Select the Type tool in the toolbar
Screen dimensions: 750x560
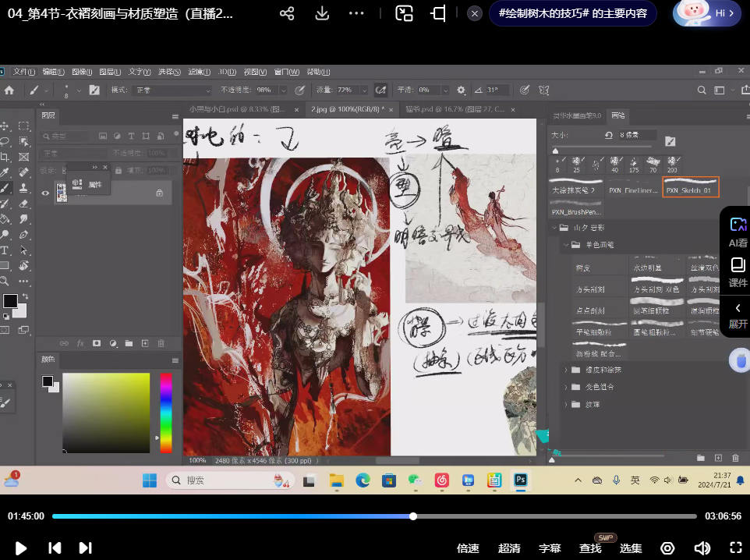click(x=5, y=250)
